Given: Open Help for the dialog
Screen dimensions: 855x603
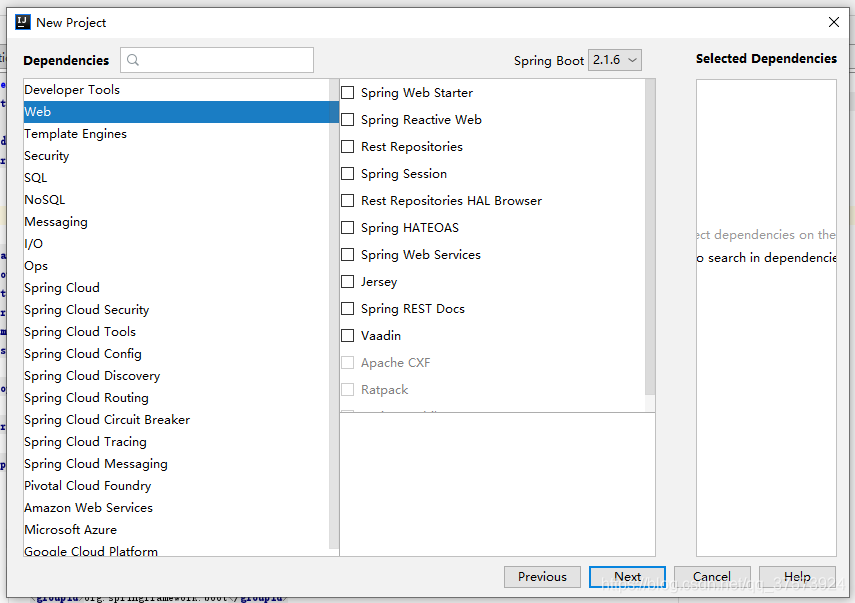Looking at the screenshot, I should pyautogui.click(x=797, y=577).
